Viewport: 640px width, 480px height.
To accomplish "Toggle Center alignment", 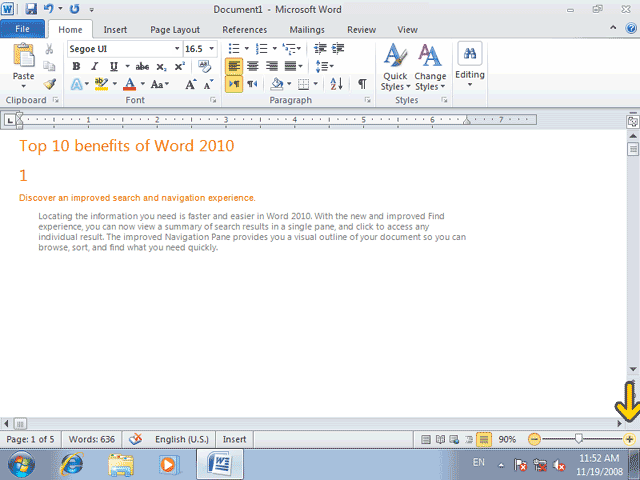I will tap(253, 66).
